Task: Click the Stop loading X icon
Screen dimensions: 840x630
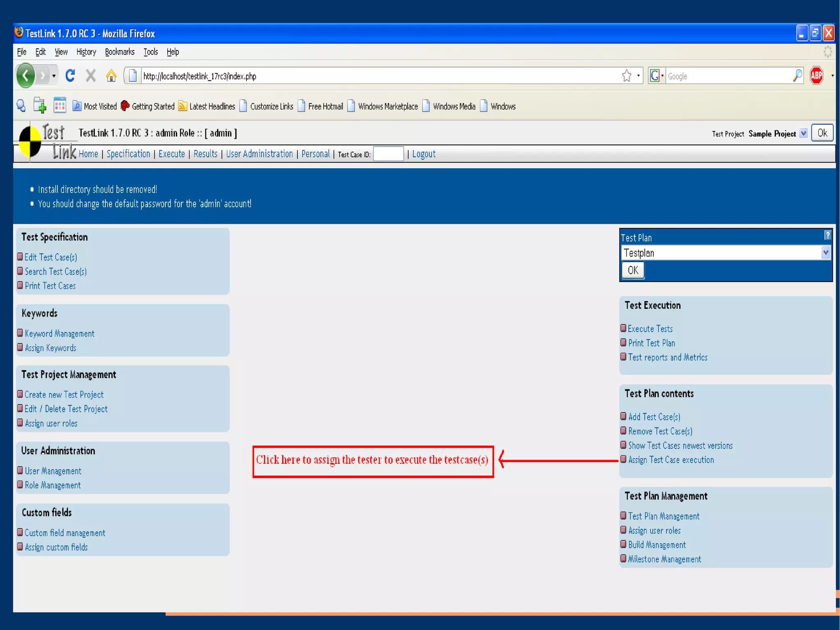Action: (x=91, y=76)
